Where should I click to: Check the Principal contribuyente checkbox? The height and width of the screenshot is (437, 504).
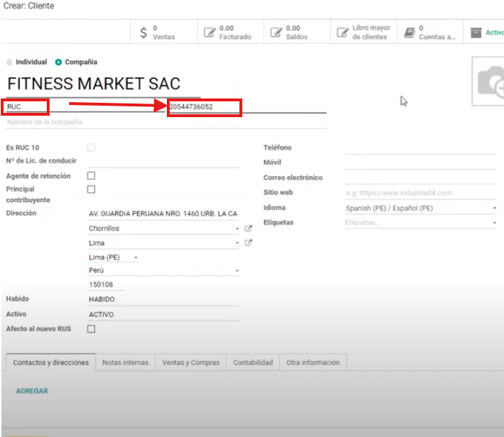click(x=91, y=190)
